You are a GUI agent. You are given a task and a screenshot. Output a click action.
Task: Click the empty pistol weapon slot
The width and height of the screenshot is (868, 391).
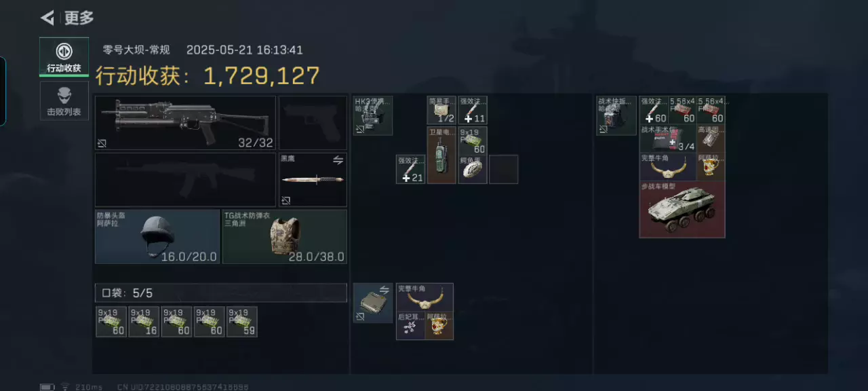[313, 123]
